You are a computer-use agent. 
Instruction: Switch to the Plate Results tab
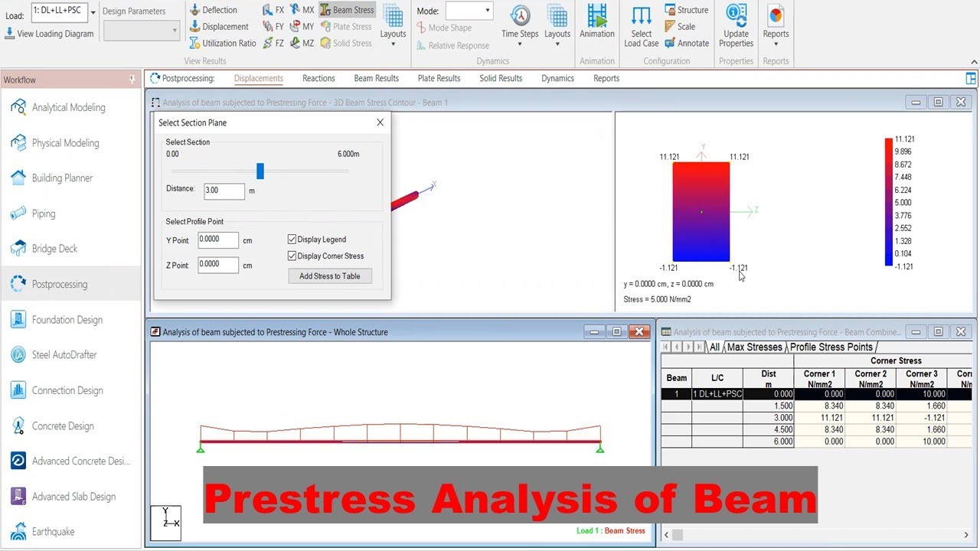click(x=439, y=78)
